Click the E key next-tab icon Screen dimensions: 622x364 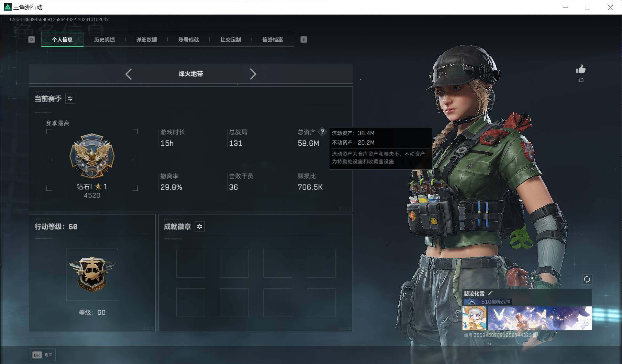pyautogui.click(x=304, y=39)
